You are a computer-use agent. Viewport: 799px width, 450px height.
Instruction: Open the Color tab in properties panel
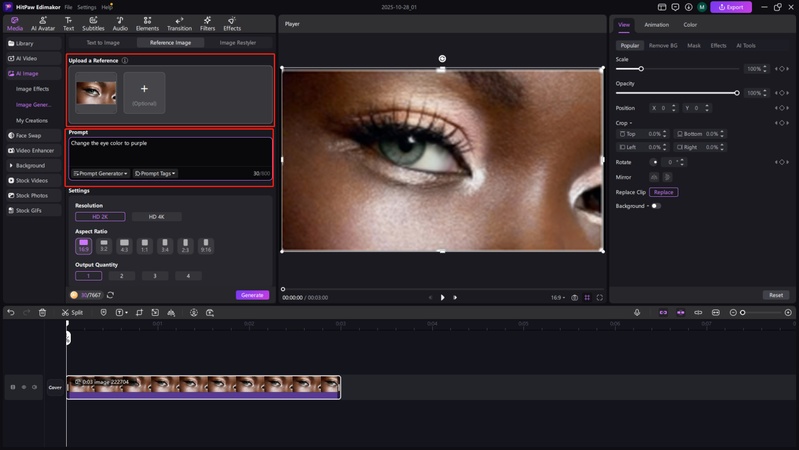[690, 24]
